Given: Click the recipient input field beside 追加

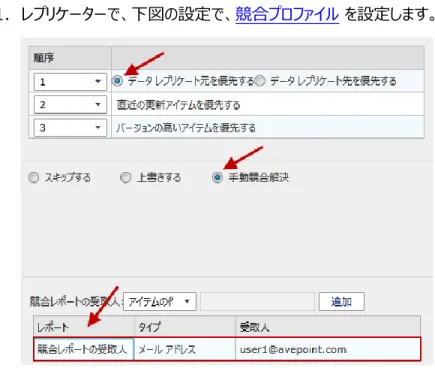Looking at the screenshot, I should (x=257, y=302).
